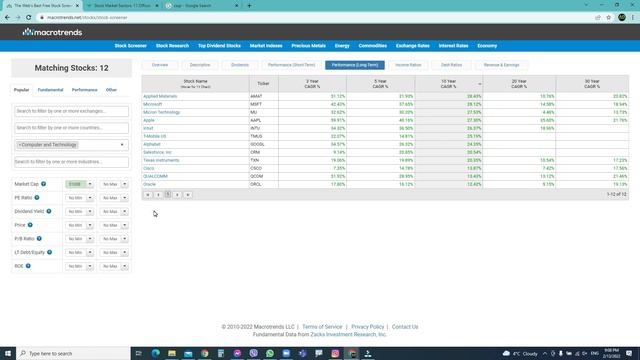Click the Dividend Yield help icon

coord(49,211)
